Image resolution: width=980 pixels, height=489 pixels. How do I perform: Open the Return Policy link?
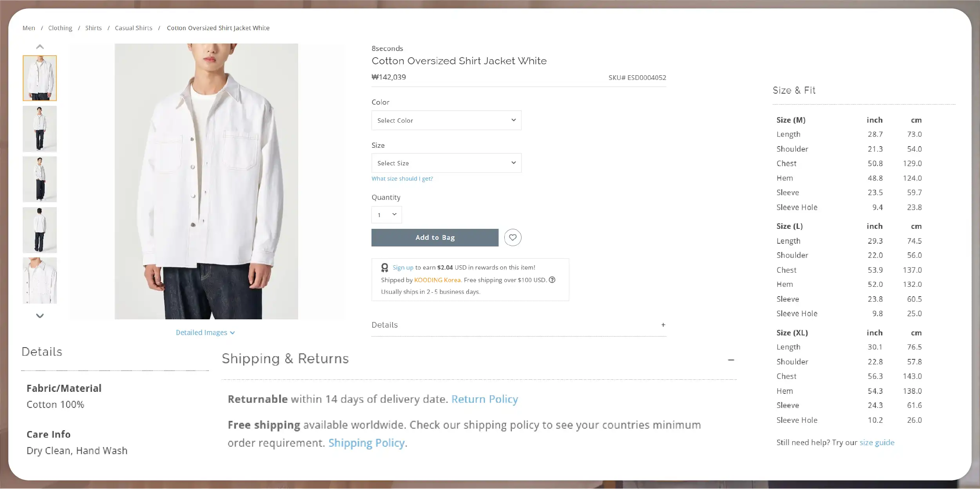click(x=484, y=399)
